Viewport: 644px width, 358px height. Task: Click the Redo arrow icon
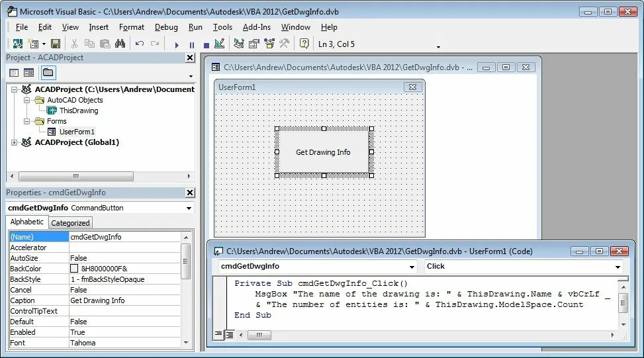click(x=155, y=44)
